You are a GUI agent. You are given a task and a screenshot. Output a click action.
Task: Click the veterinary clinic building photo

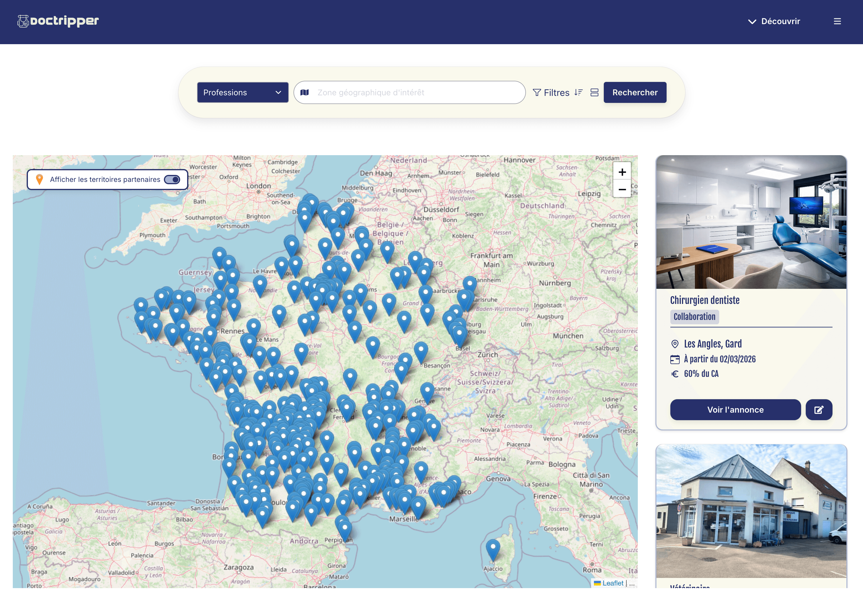[751, 511]
